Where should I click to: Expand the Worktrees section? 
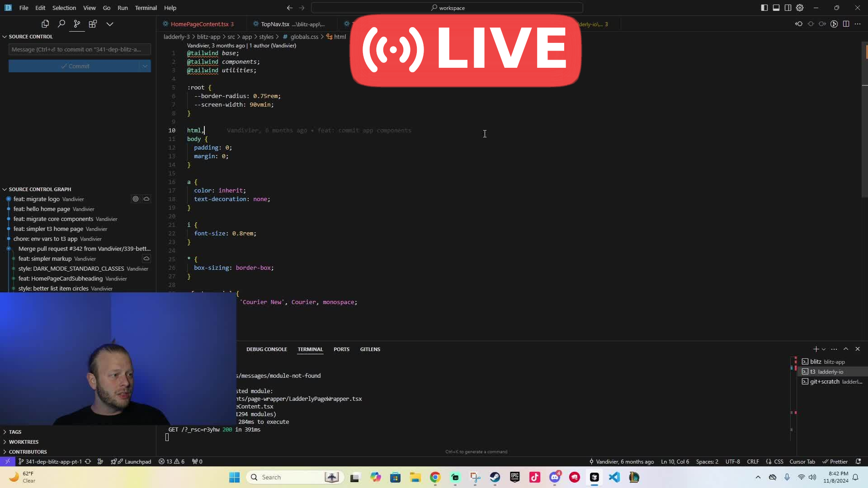pos(24,442)
